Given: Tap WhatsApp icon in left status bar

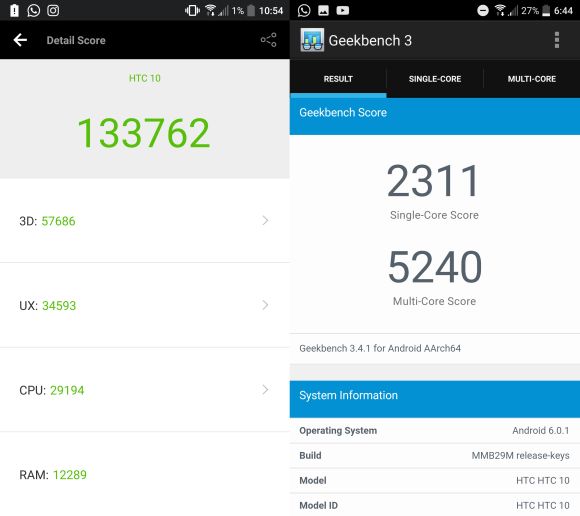Looking at the screenshot, I should click(x=34, y=10).
